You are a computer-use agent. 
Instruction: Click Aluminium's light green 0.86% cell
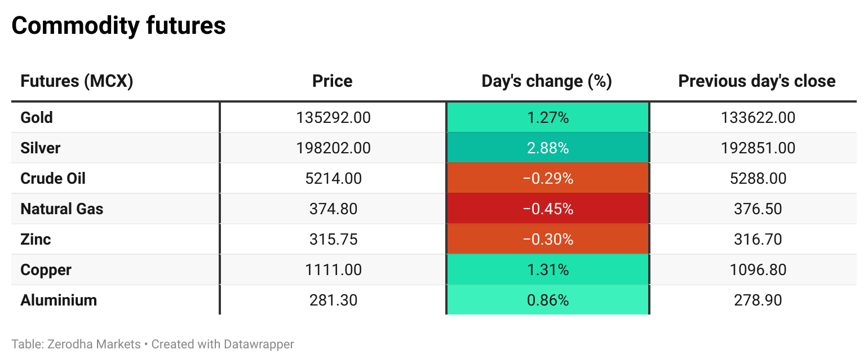(x=547, y=300)
